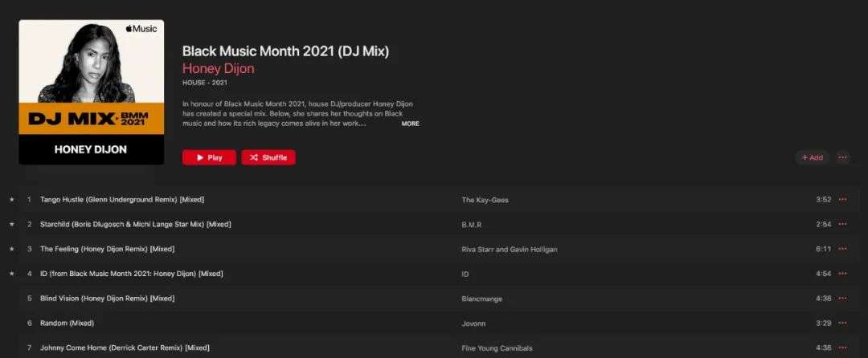Select track Tango Hustle (Glenn Underground Remix)
The width and height of the screenshot is (868, 358).
pos(122,199)
